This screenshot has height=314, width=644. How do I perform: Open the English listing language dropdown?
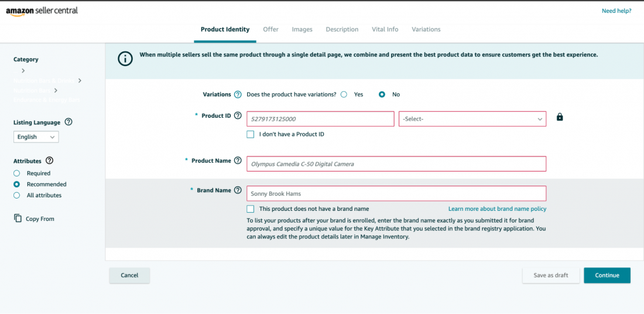tap(36, 137)
